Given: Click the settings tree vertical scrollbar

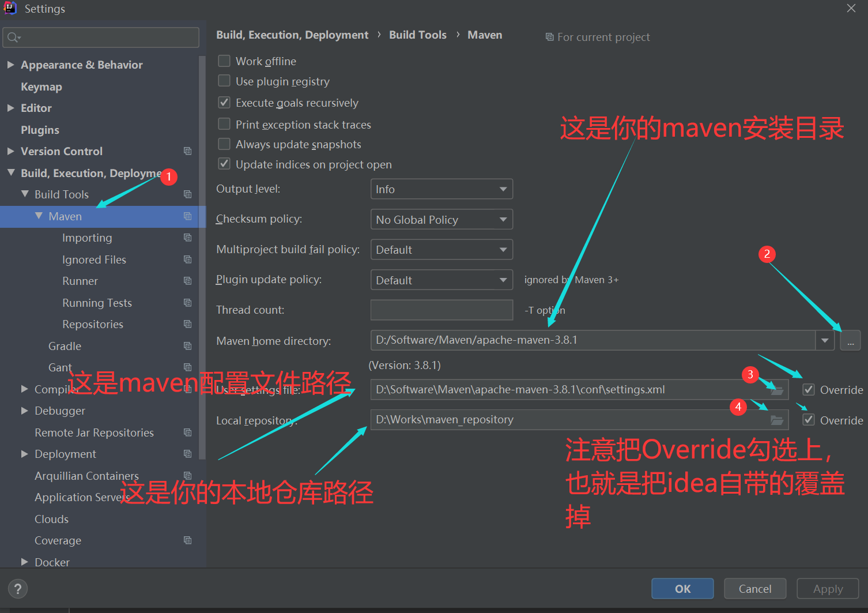Looking at the screenshot, I should (x=202, y=257).
